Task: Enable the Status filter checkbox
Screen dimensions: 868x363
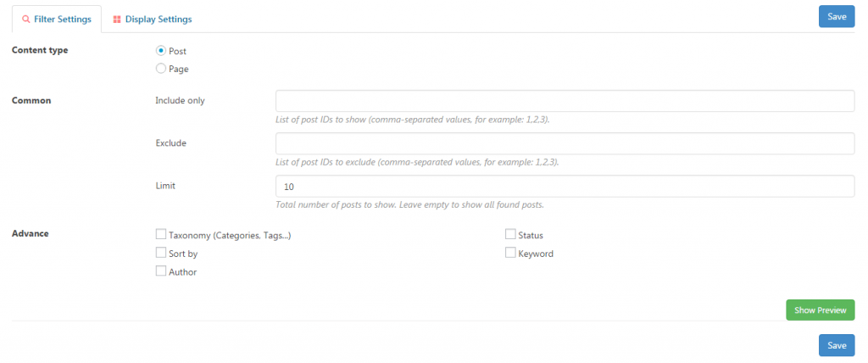Action: tap(510, 234)
